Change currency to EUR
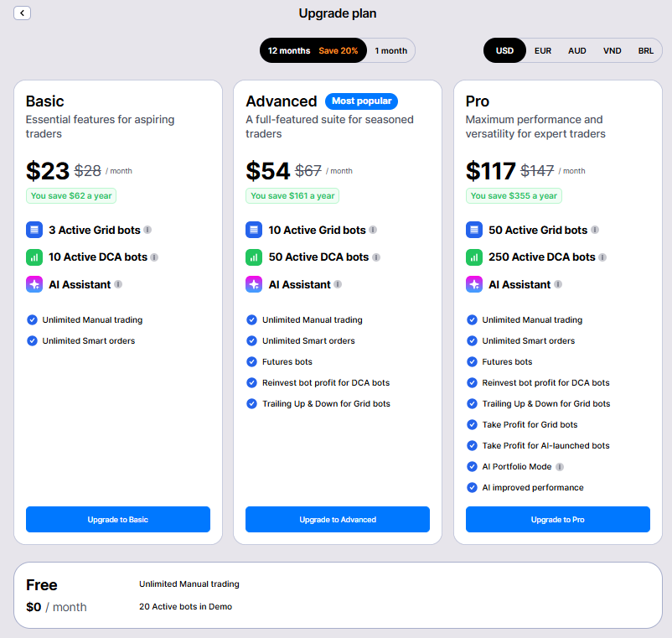This screenshot has width=672, height=638. click(x=542, y=50)
